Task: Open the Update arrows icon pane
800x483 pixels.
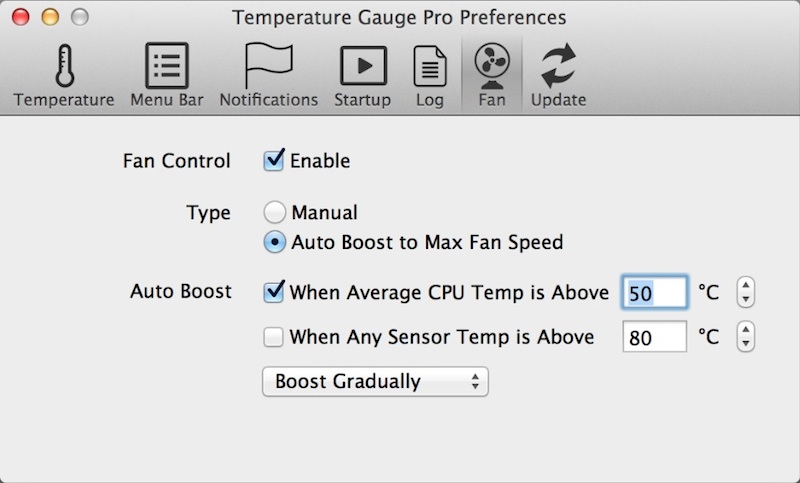Action: pos(558,65)
